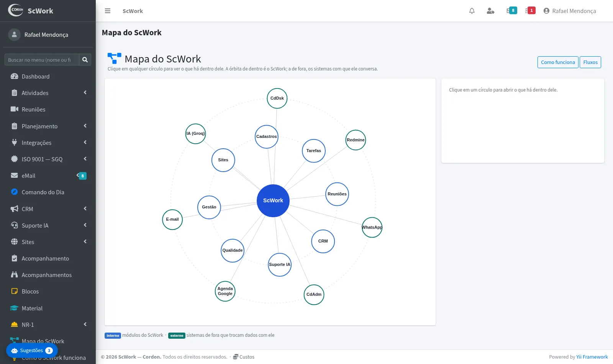Expand the Suporte IA sidebar chevron
613x364 pixels.
coord(85,225)
